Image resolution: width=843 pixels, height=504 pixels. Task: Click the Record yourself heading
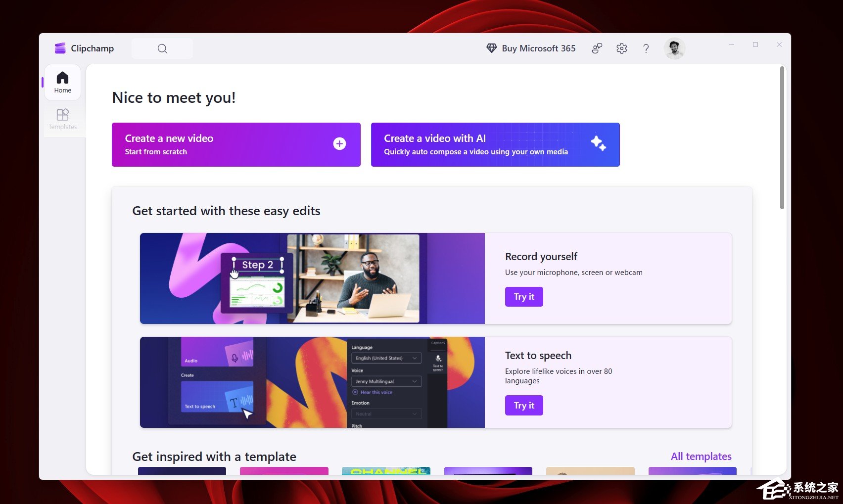541,257
